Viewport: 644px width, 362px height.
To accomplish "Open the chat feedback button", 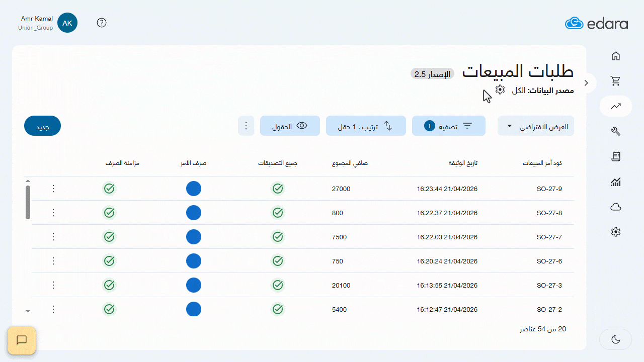I will pyautogui.click(x=22, y=340).
